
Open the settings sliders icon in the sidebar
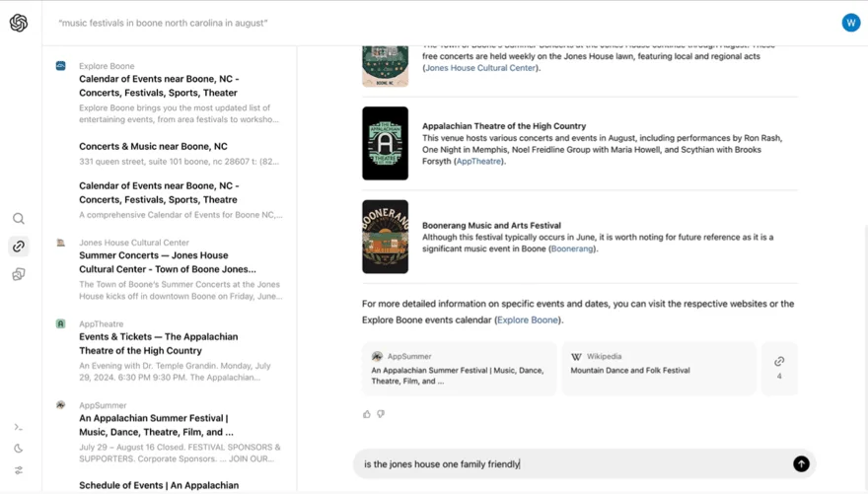point(19,470)
